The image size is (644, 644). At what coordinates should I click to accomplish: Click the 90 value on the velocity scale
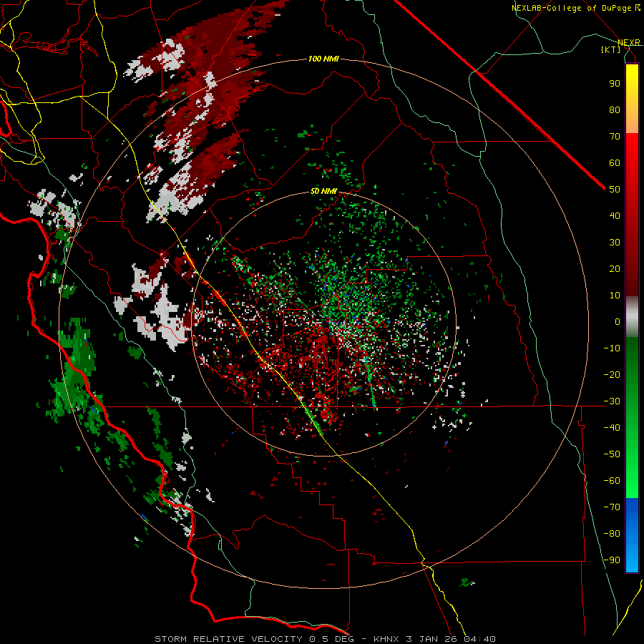(615, 84)
